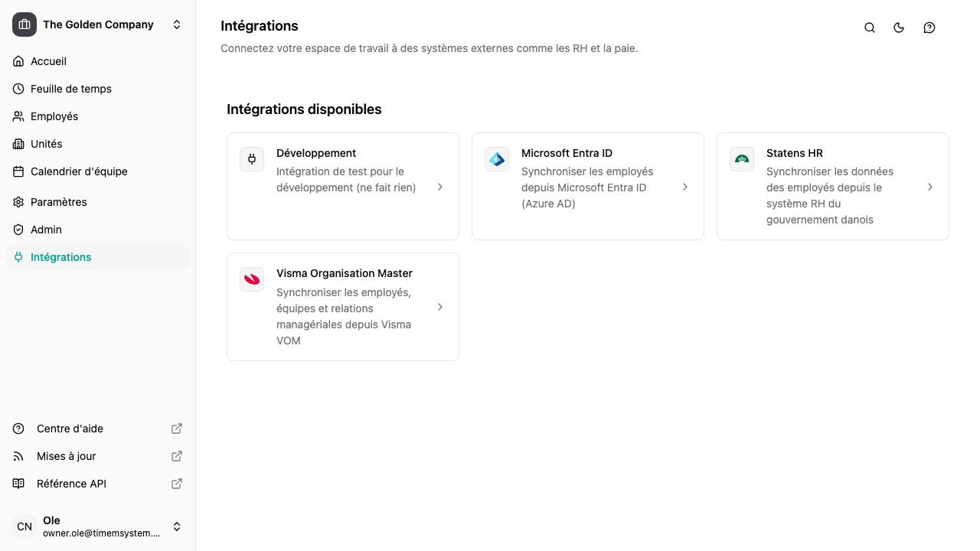Expand the Statens HR integration chevron

[930, 187]
